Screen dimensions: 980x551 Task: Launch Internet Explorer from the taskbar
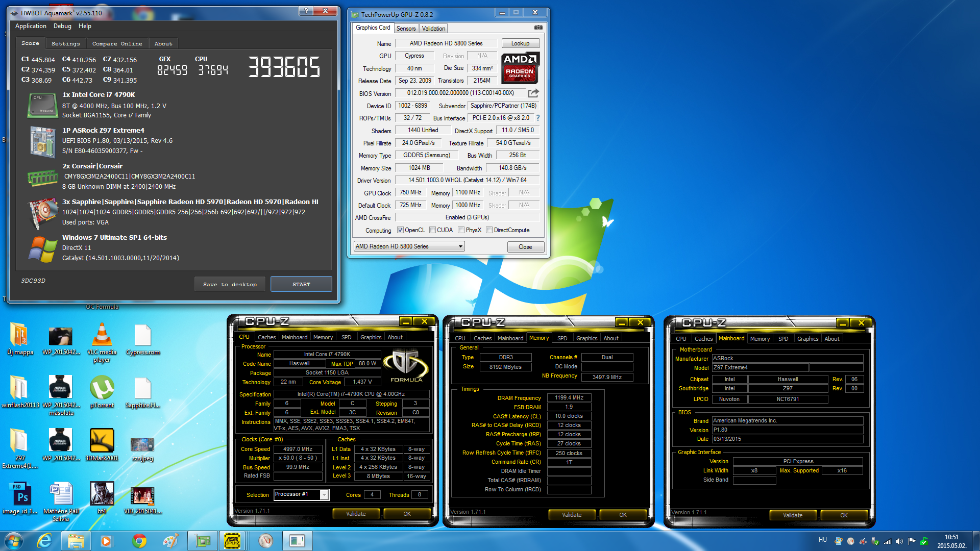(45, 540)
